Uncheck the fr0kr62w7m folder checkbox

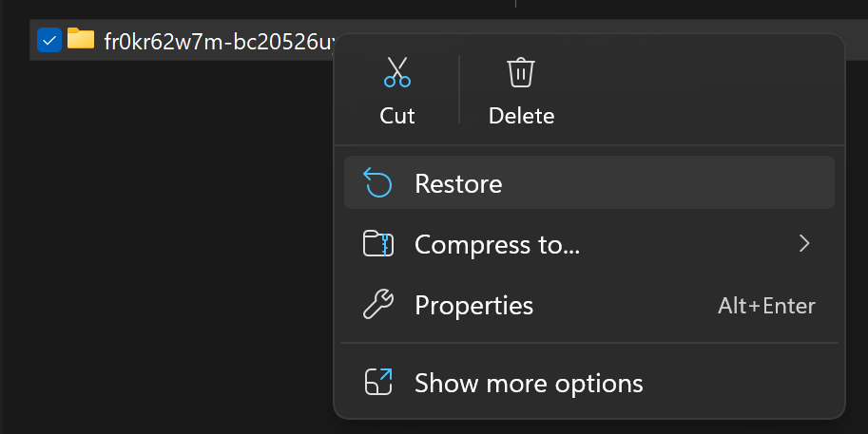48,40
